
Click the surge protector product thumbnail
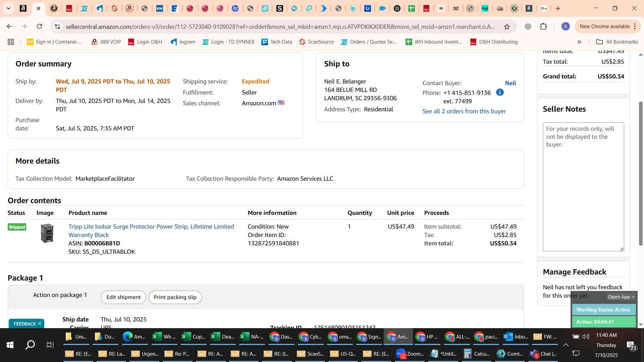point(47,233)
